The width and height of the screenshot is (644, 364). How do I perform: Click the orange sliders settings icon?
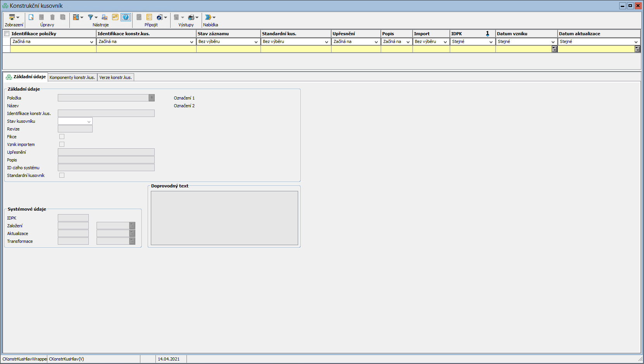(115, 17)
